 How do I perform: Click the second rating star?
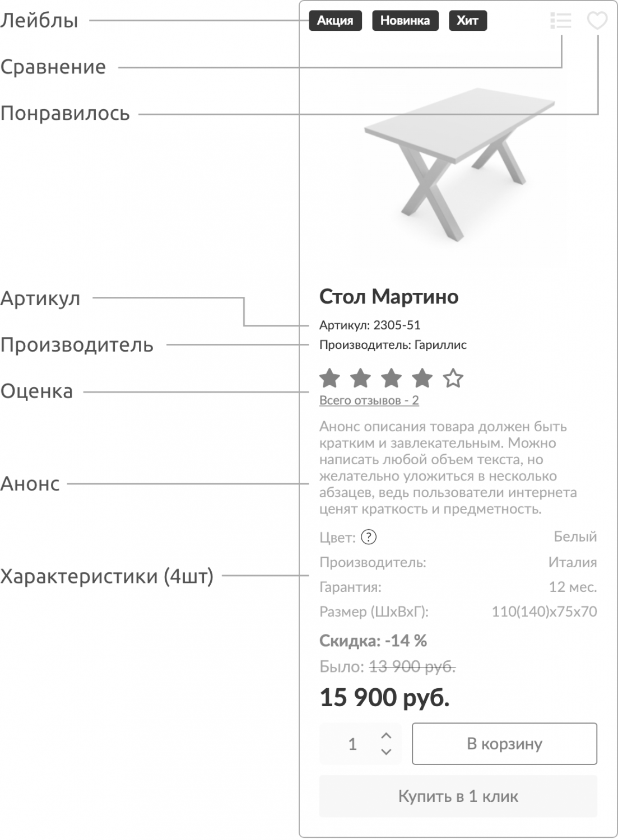click(360, 379)
